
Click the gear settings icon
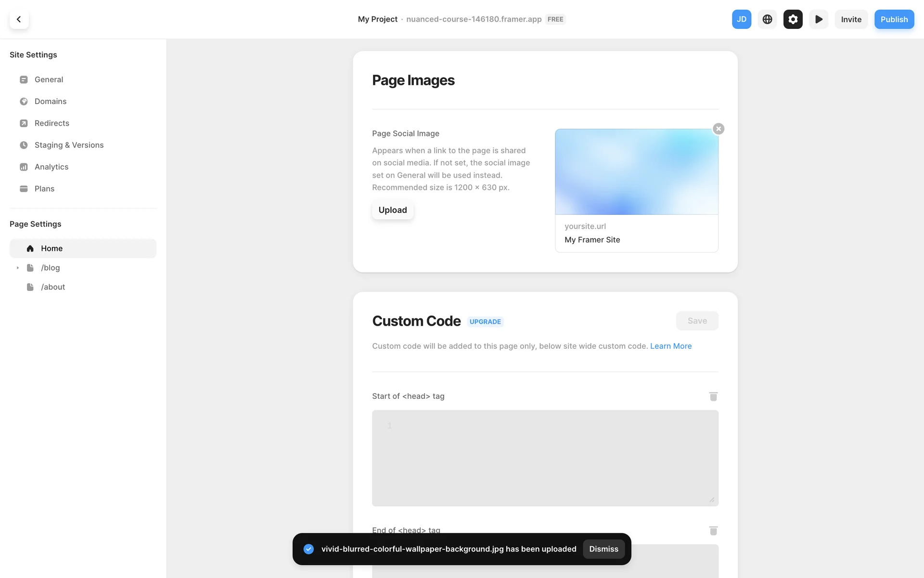click(x=793, y=19)
